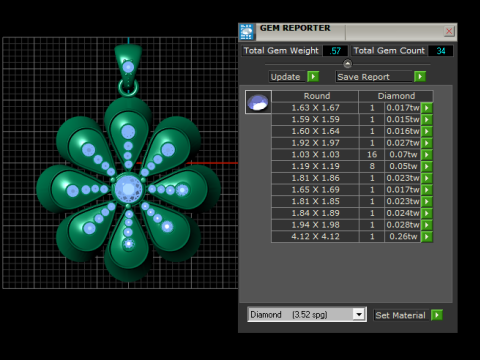Select the 1.19 X 1.19 size cell
The image size is (480, 360).
[x=315, y=166]
